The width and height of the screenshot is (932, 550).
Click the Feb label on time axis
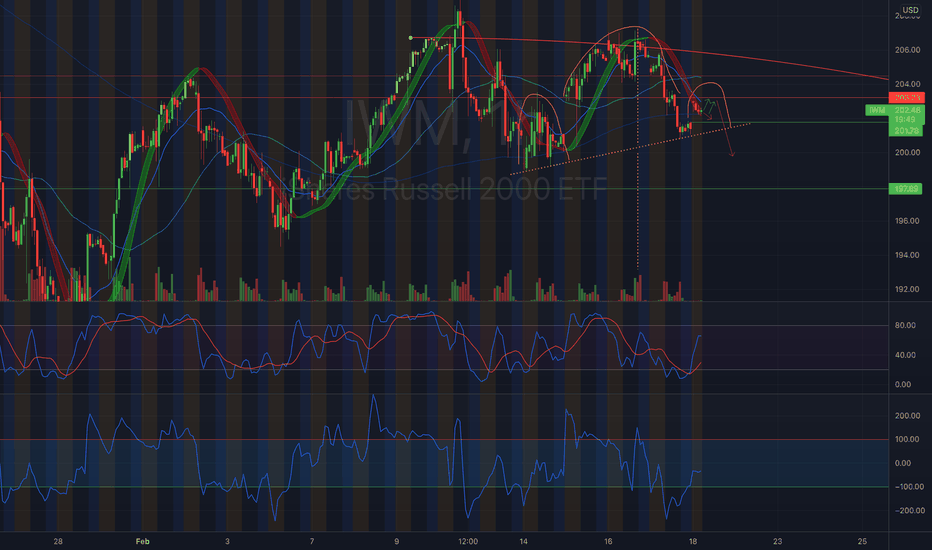pos(143,542)
